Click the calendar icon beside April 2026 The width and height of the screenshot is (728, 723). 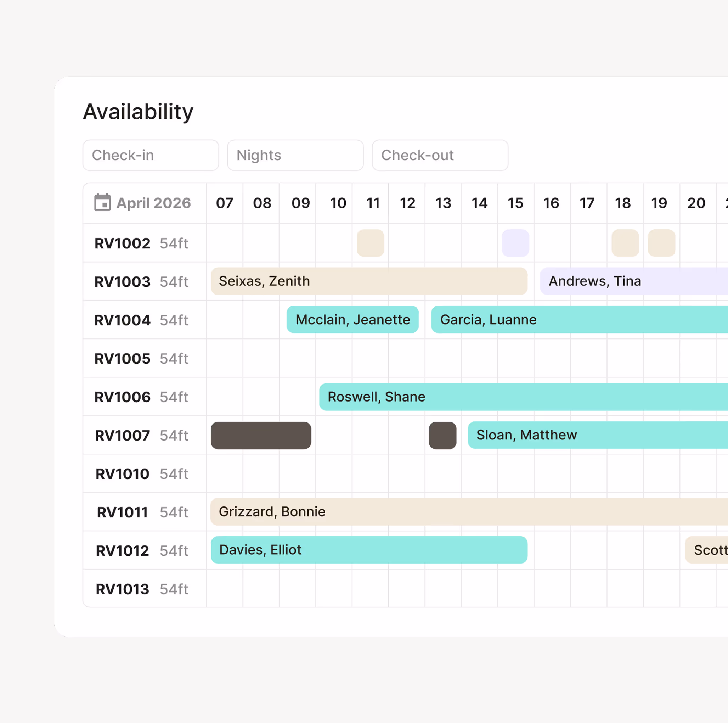point(102,202)
